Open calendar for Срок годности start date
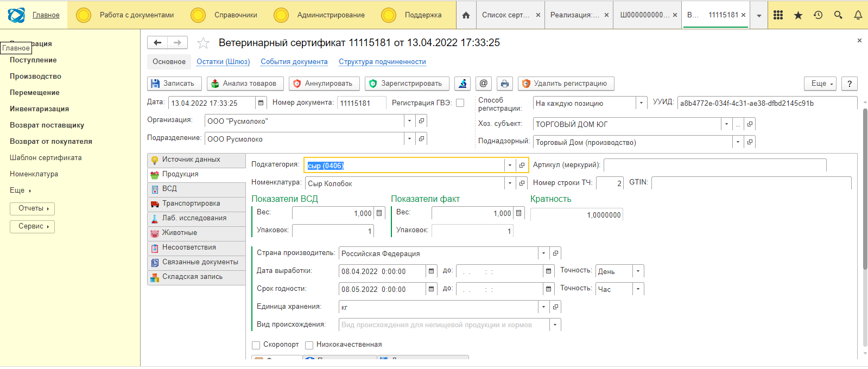Viewport: 868px width, 369px height. coord(431,289)
